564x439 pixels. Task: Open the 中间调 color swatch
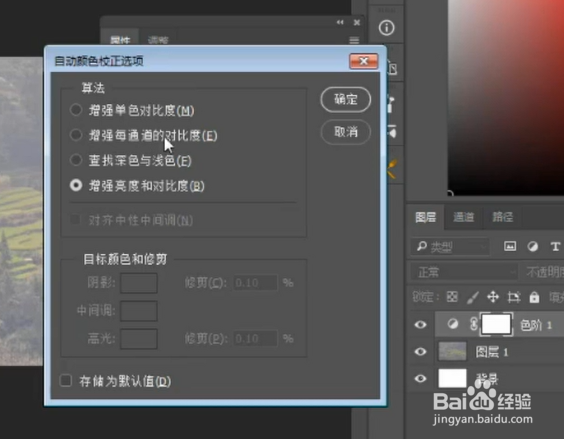(x=138, y=311)
